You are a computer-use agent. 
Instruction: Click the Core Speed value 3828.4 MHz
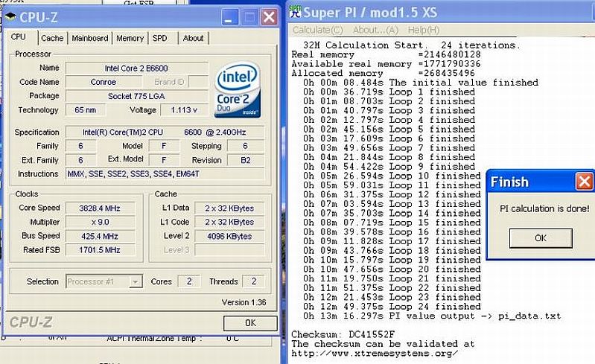coord(100,208)
